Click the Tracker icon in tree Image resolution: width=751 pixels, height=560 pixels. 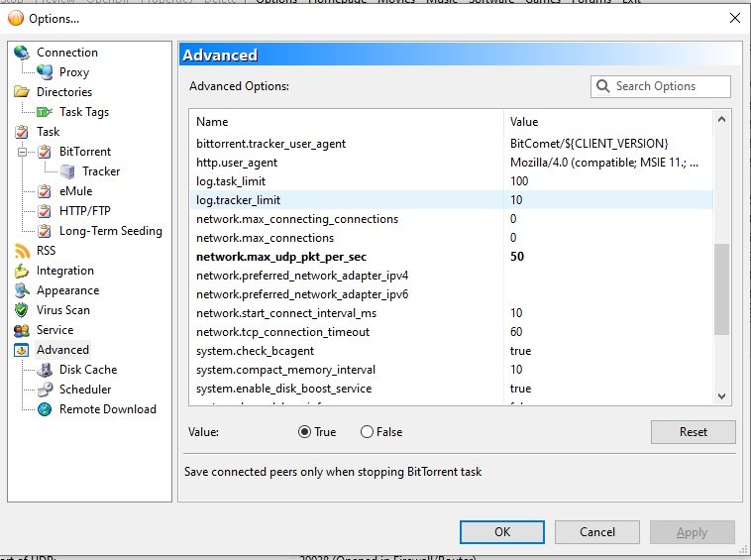(x=67, y=171)
